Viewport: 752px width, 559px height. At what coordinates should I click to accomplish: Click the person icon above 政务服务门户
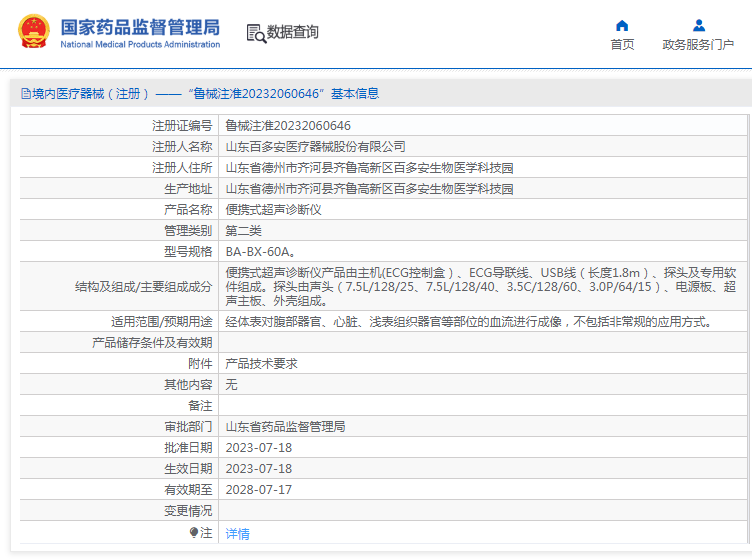[698, 25]
